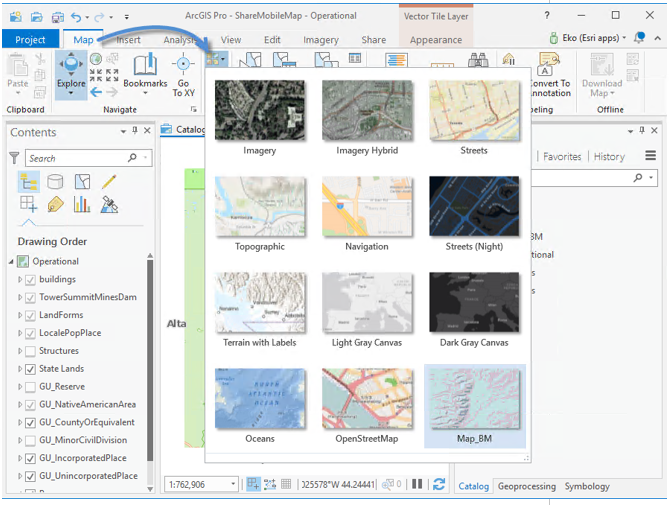
Task: Open Contents search options dropdown
Action: [145, 158]
